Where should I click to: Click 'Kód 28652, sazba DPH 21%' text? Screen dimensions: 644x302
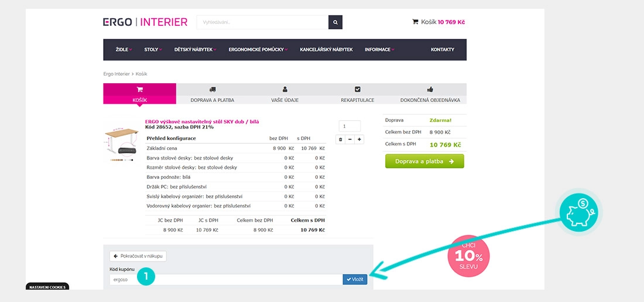tap(180, 127)
